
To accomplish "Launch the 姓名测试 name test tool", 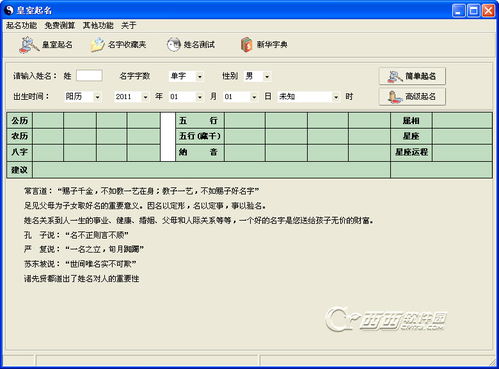I will [191, 45].
